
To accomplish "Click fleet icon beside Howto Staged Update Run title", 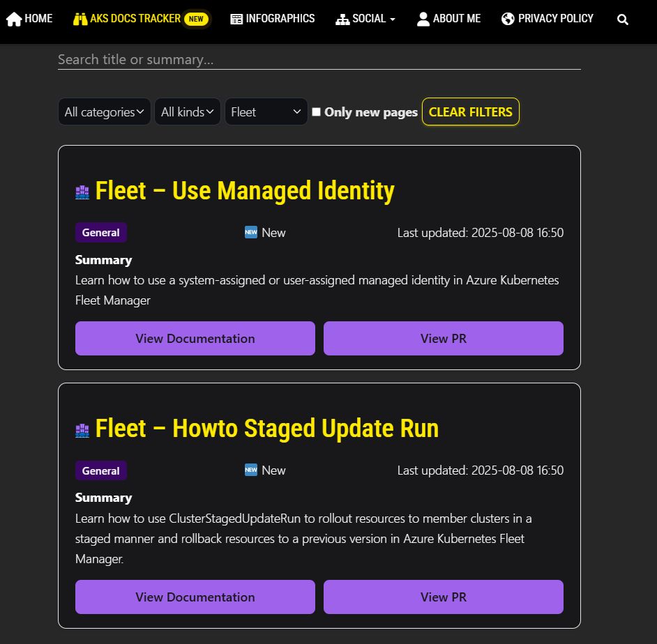I will point(82,430).
